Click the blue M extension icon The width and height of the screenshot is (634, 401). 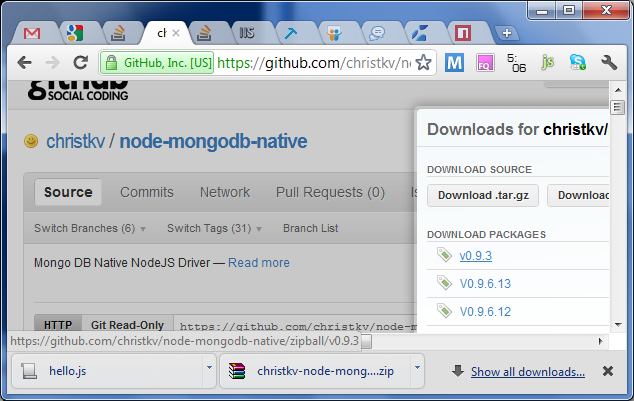pos(454,63)
